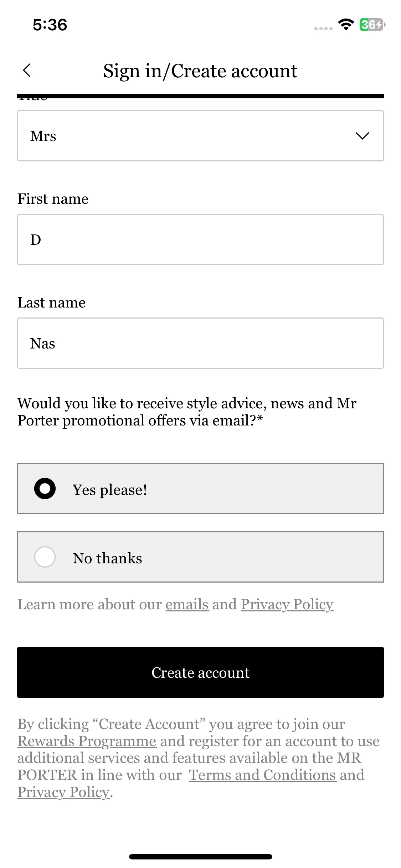Open the Privacy Policy link at bottom
Screen dimensions: 401x868
64,792
